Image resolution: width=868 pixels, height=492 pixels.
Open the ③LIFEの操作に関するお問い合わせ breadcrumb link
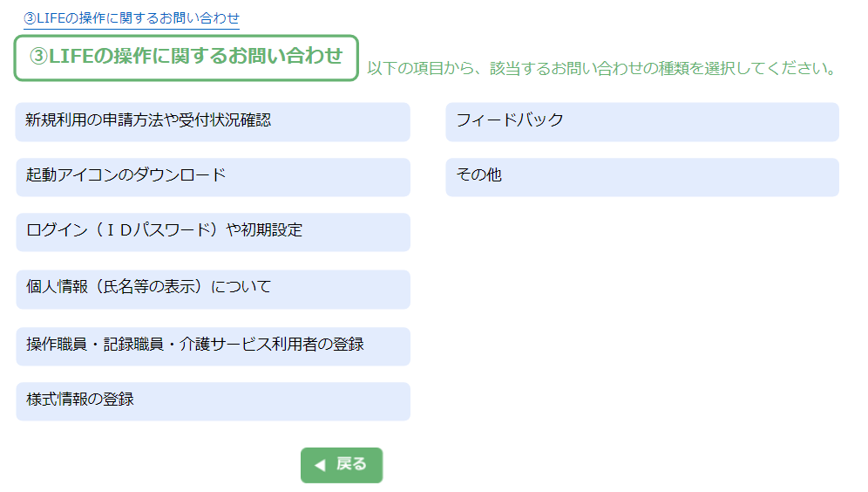coord(132,17)
